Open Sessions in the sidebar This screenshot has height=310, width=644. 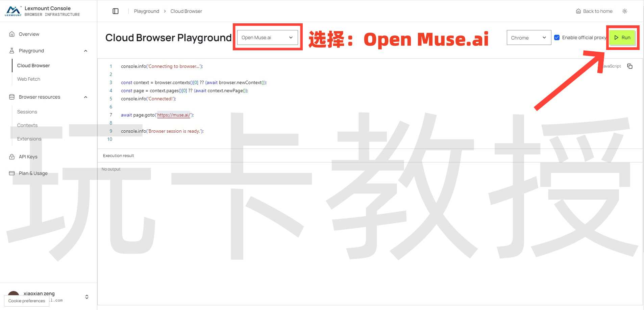coord(27,112)
